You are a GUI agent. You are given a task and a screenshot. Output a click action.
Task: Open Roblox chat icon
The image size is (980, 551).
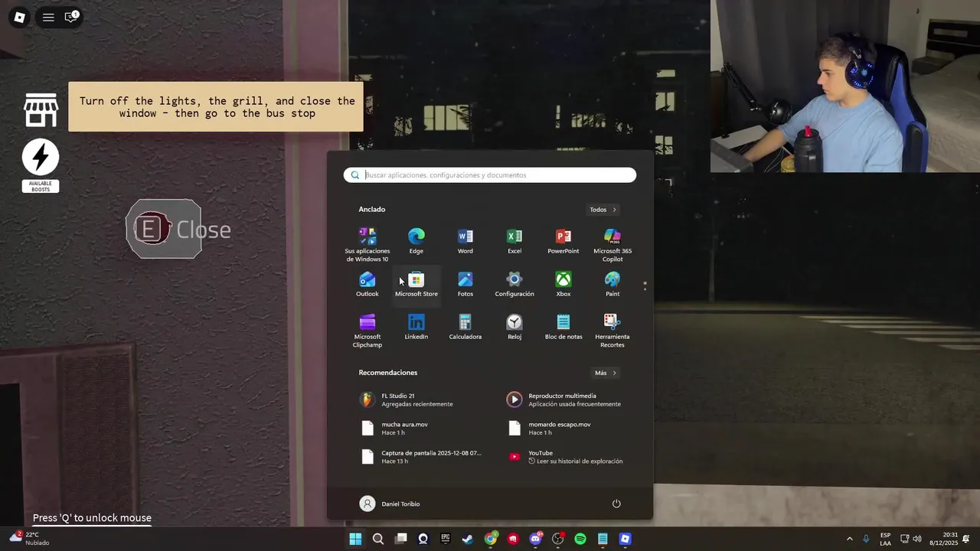point(71,17)
